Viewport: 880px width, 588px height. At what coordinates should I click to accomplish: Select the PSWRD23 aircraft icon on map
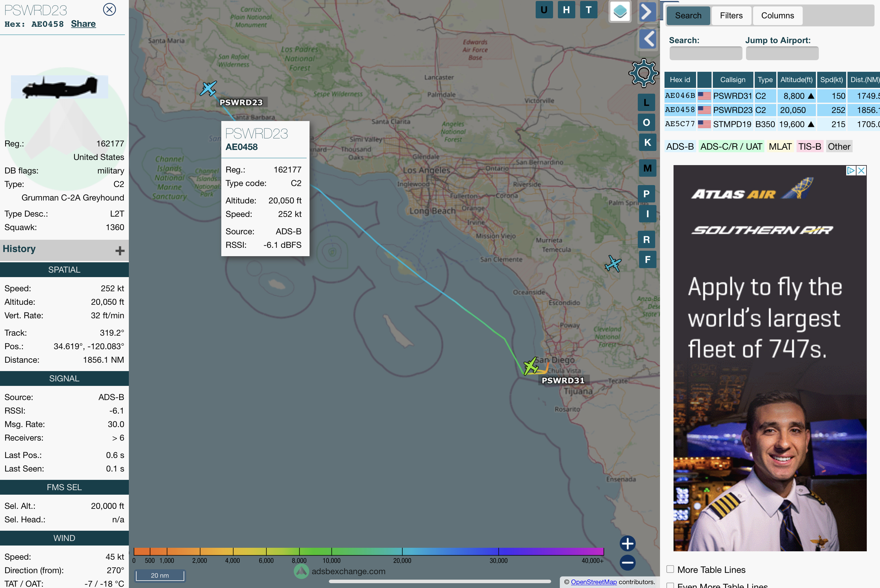208,89
